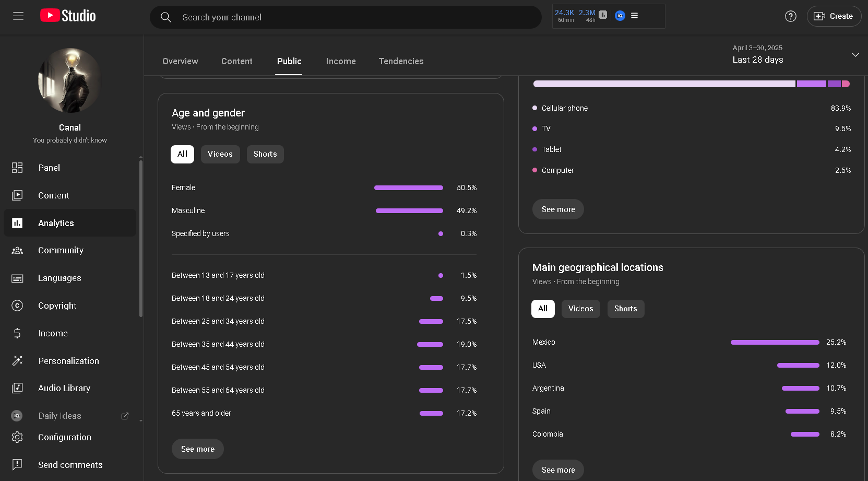The height and width of the screenshot is (481, 868).
Task: Click the Spain location row
Action: point(689,411)
